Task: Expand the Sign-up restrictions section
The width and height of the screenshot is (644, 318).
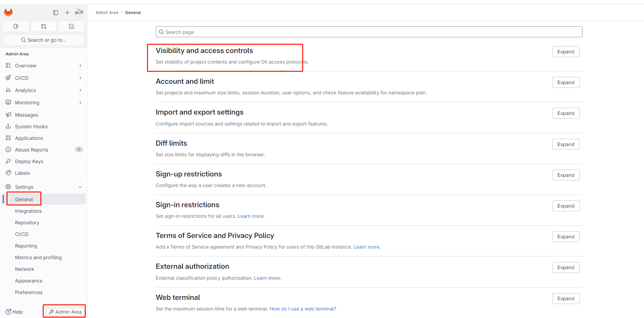Action: [x=566, y=175]
